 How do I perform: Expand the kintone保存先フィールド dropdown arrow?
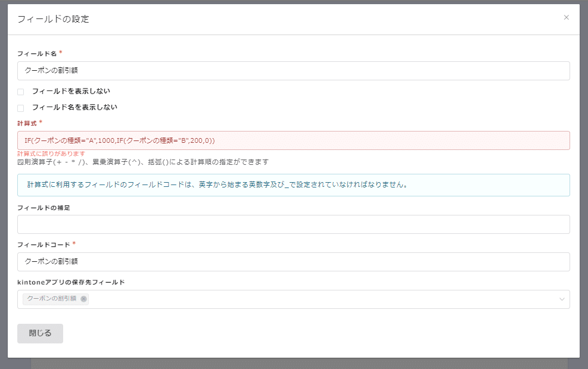(x=562, y=299)
